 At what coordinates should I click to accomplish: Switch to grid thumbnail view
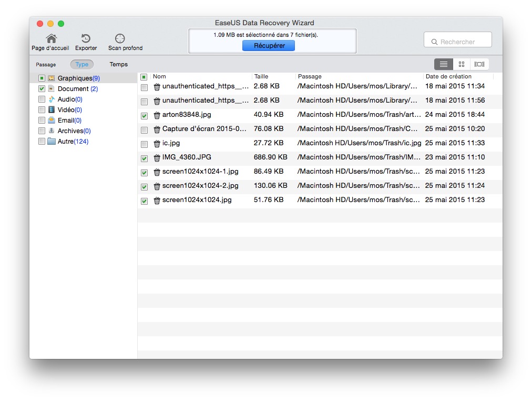(x=462, y=64)
